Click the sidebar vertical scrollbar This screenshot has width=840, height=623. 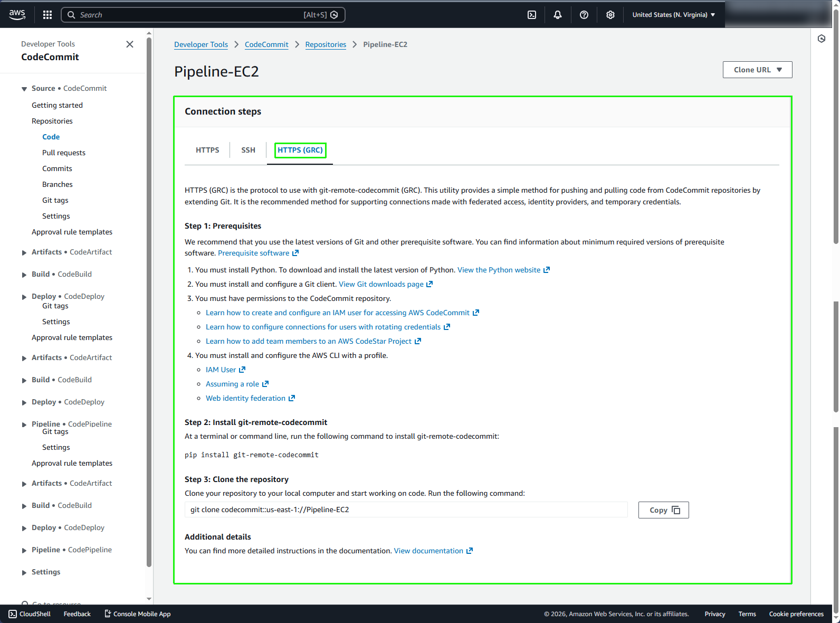tap(149, 301)
